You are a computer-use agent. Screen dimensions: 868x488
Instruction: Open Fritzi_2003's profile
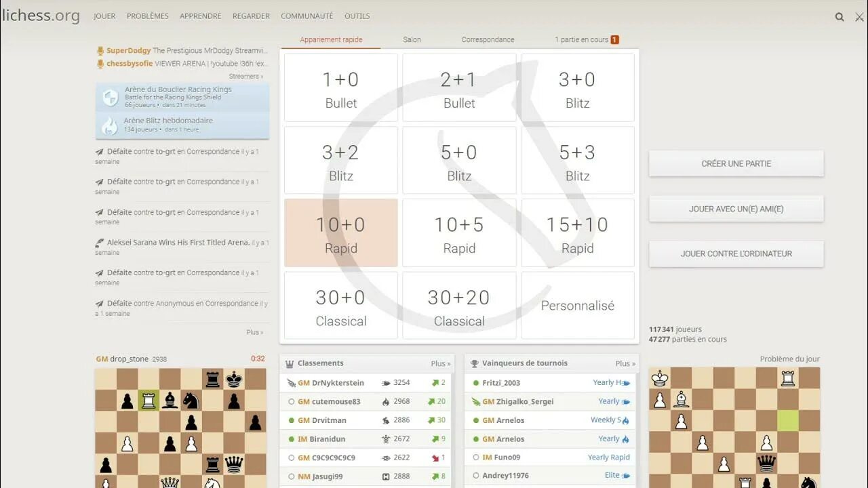pos(501,383)
